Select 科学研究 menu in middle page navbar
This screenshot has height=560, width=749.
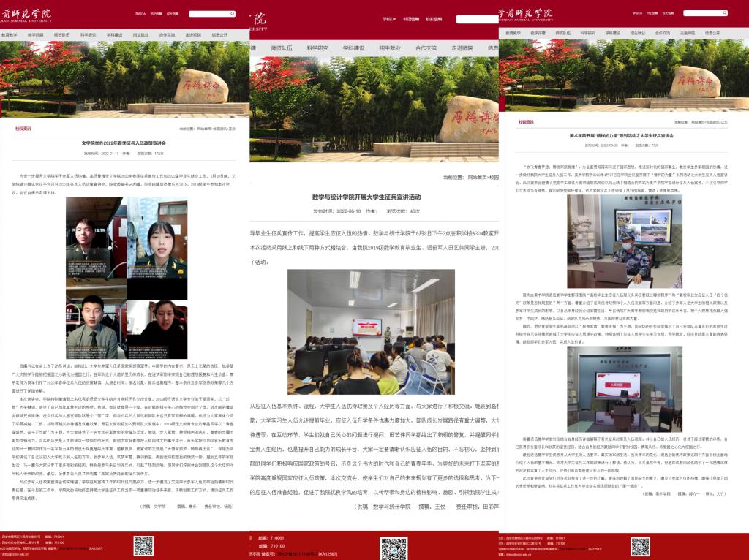click(x=317, y=48)
